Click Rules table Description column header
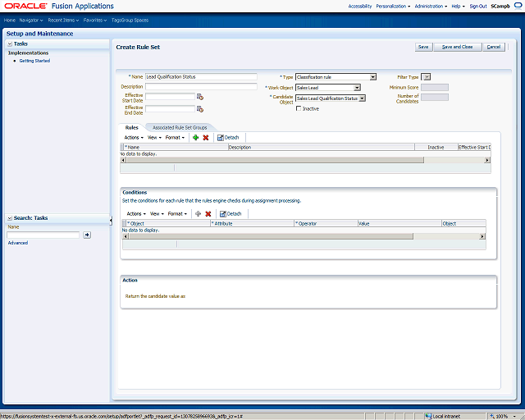The width and height of the screenshot is (525, 420). pyautogui.click(x=322, y=147)
